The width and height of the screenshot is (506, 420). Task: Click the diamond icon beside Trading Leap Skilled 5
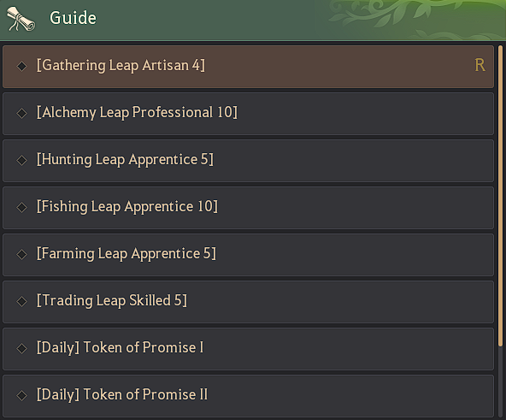click(22, 301)
